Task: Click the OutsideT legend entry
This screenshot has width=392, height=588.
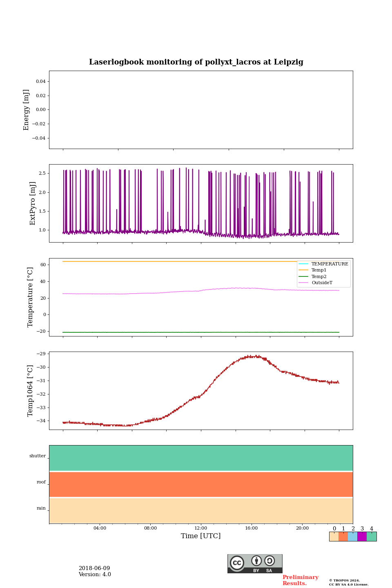Action: pyautogui.click(x=316, y=283)
